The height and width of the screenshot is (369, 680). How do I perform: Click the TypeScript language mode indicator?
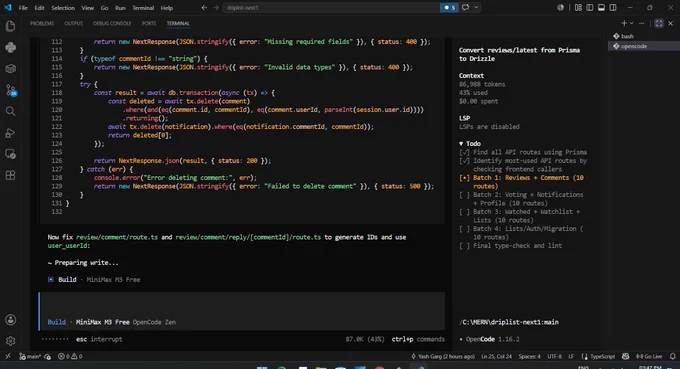click(598, 356)
